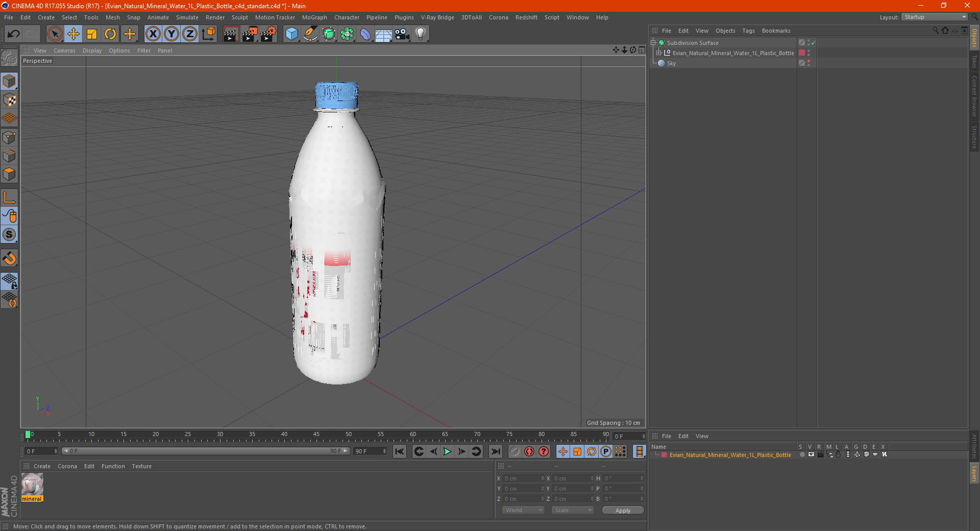Open Render menu in main menu bar
This screenshot has width=980, height=531.
tap(215, 17)
